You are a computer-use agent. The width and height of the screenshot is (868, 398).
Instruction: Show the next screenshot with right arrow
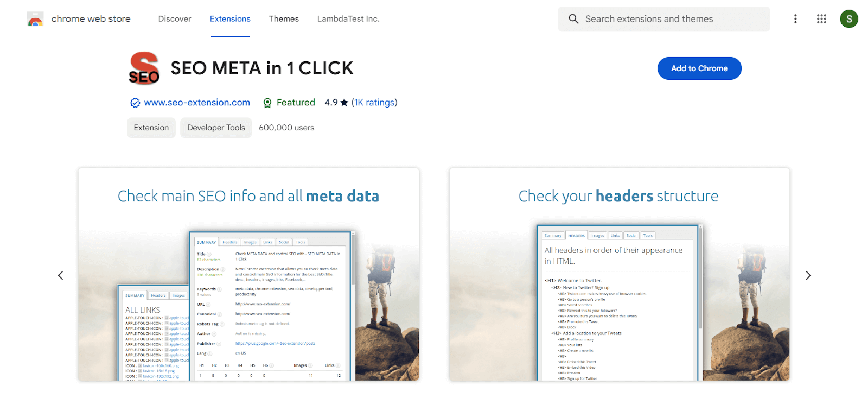(808, 275)
